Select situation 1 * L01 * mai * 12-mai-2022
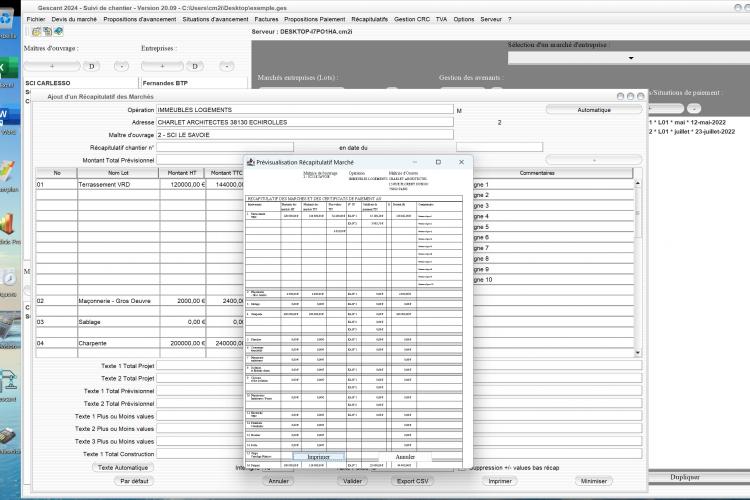The image size is (750, 500). pos(687,122)
